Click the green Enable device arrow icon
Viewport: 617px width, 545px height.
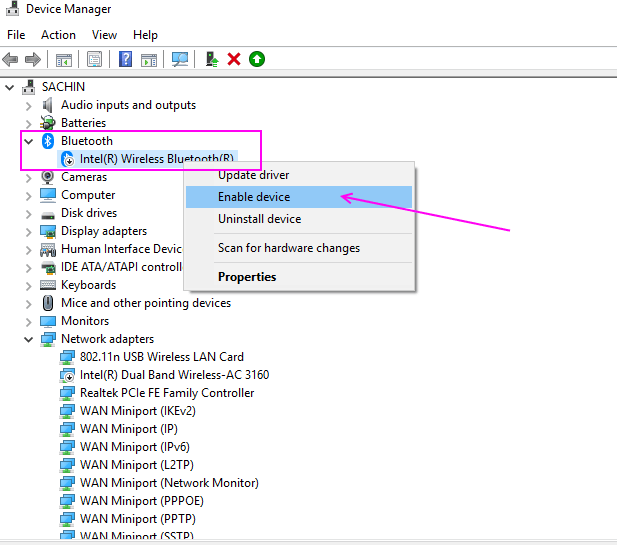(257, 59)
